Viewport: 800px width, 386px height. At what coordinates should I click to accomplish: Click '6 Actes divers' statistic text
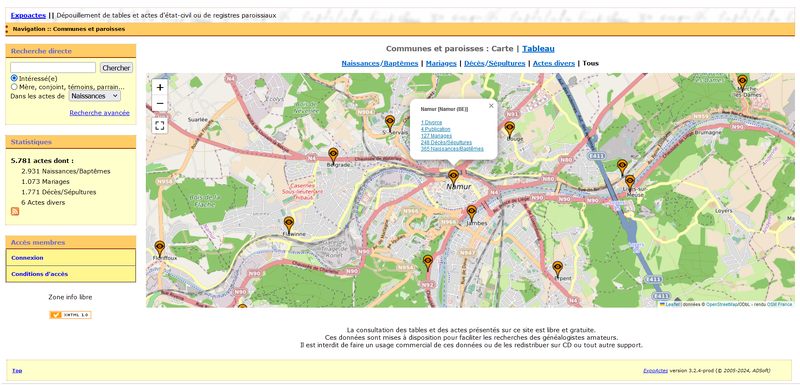[43, 202]
